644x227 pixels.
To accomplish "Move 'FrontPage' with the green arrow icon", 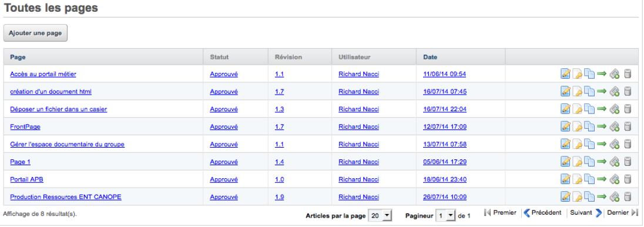I will (602, 126).
